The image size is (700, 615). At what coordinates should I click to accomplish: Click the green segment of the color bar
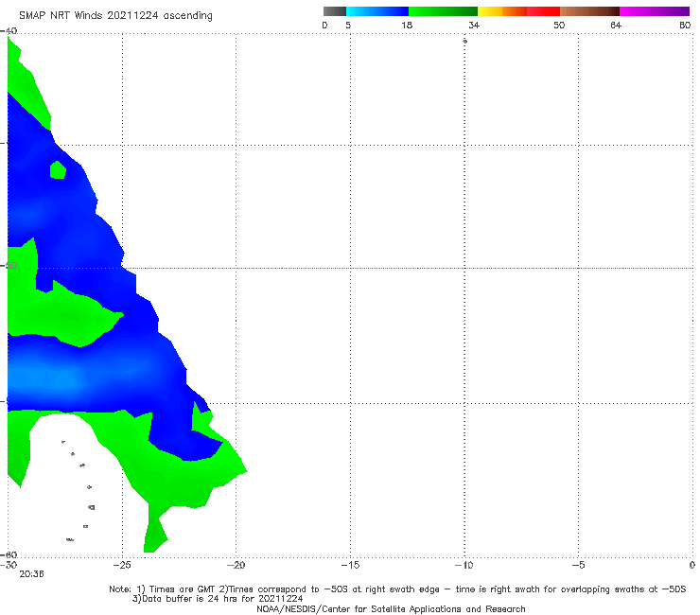[x=443, y=11]
